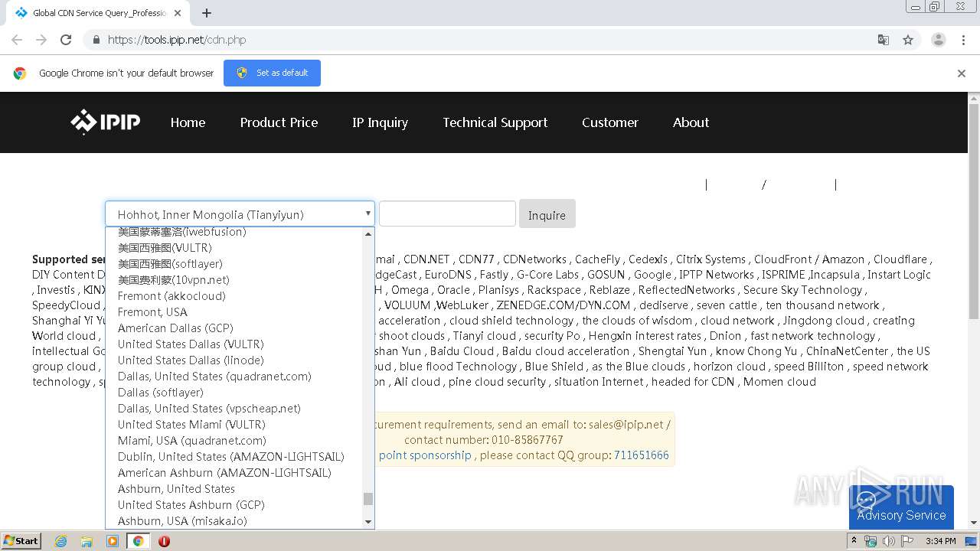Click the dropdown list scrollbar thumb
Screen dimensions: 980x551
click(368, 499)
